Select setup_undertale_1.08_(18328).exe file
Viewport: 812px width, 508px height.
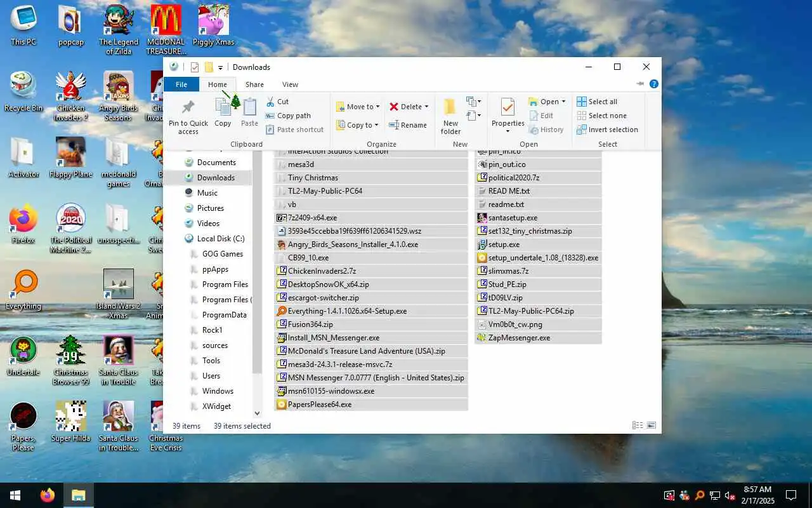tap(538, 258)
